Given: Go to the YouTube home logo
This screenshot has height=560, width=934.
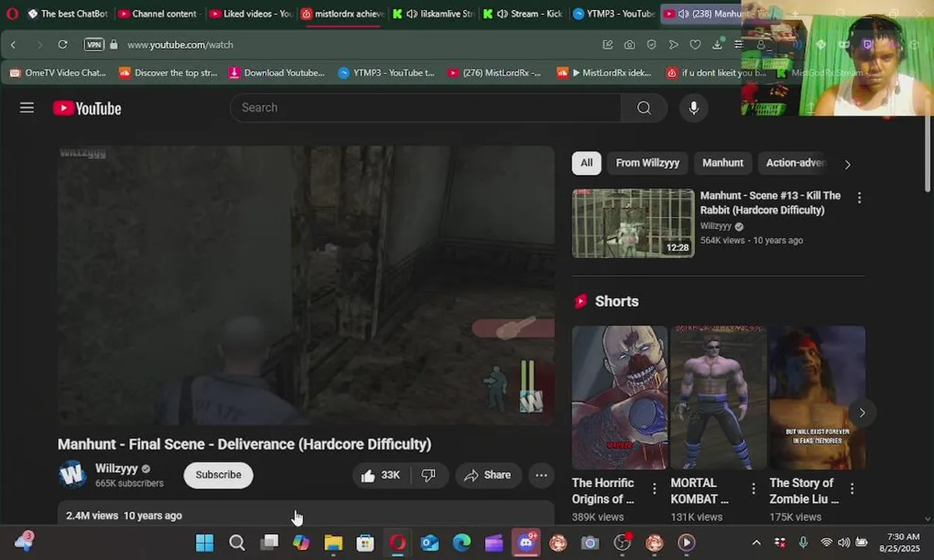Looking at the screenshot, I should pyautogui.click(x=87, y=108).
